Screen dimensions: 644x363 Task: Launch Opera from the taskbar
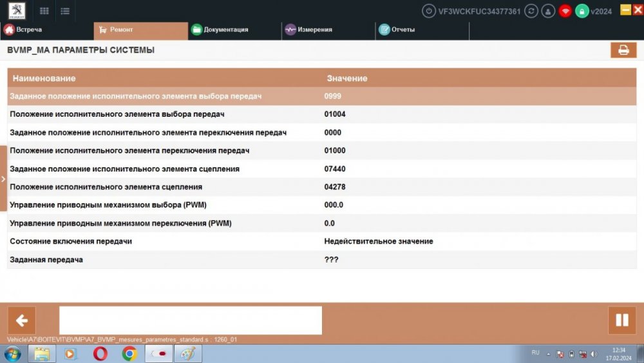tap(100, 354)
